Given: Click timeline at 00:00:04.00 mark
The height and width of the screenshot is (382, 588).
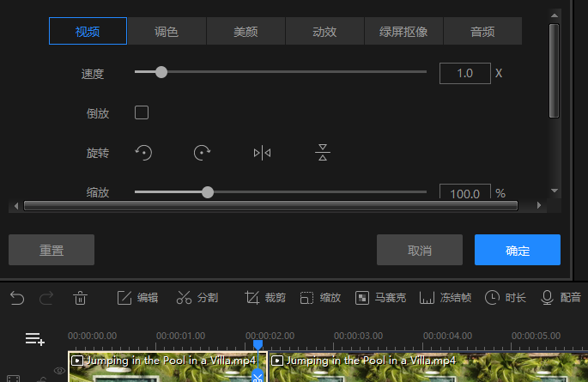Looking at the screenshot, I should [x=448, y=336].
